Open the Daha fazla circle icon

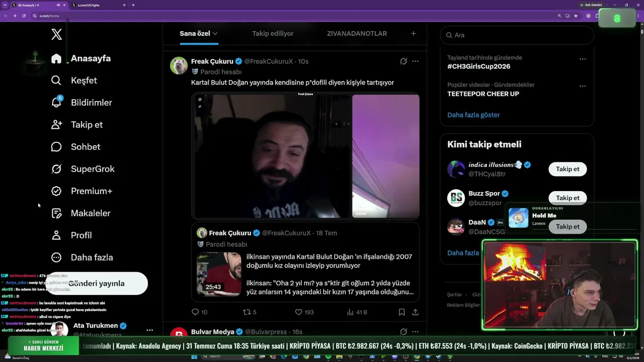point(56,257)
